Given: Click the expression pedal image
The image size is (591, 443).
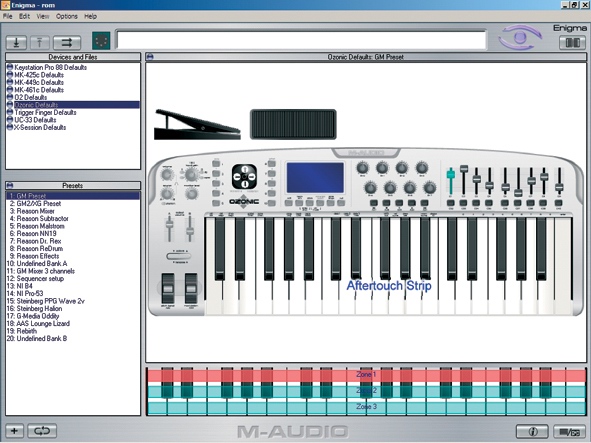Looking at the screenshot, I should [197, 125].
